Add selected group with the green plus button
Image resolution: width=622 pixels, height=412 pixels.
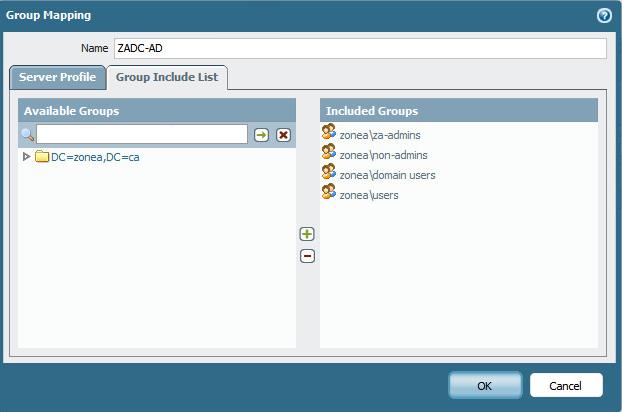[x=307, y=234]
